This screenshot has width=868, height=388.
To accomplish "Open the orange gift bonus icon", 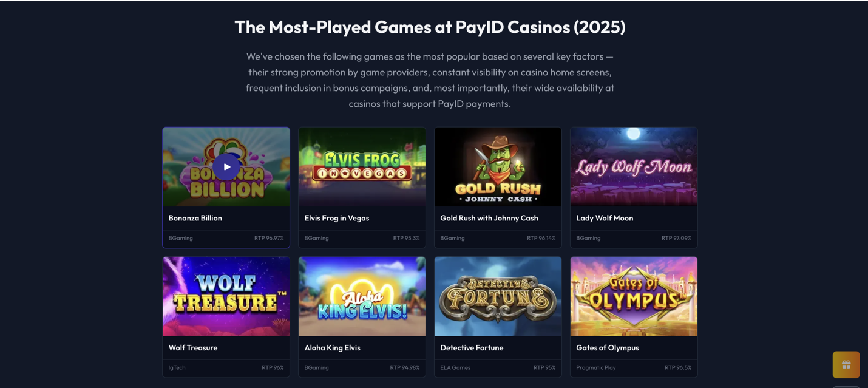I will point(846,364).
